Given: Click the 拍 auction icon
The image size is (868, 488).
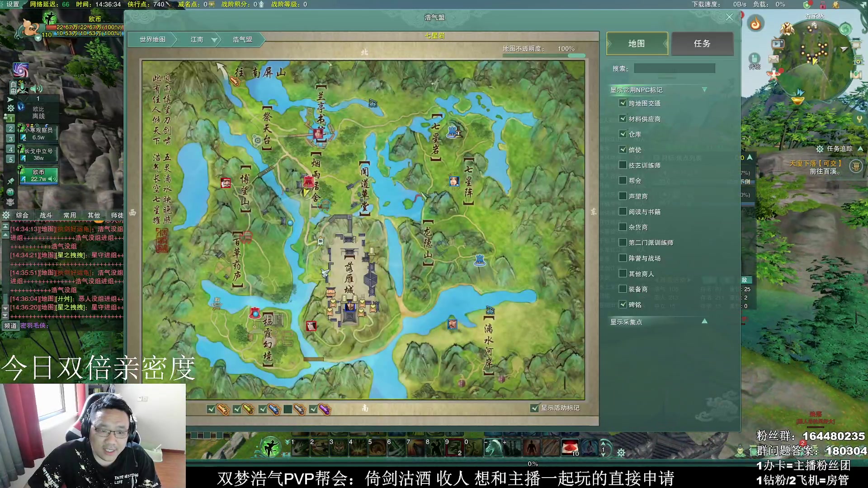Looking at the screenshot, I should pyautogui.click(x=10, y=192).
